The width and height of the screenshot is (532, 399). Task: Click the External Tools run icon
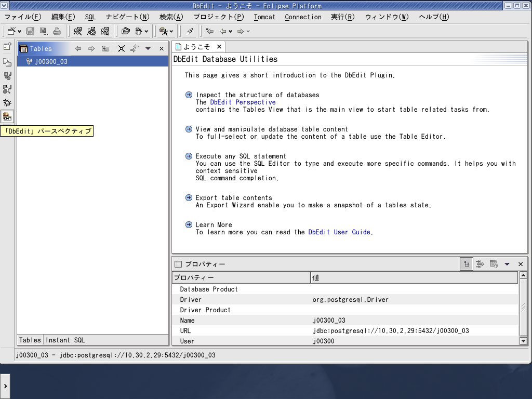(x=164, y=31)
